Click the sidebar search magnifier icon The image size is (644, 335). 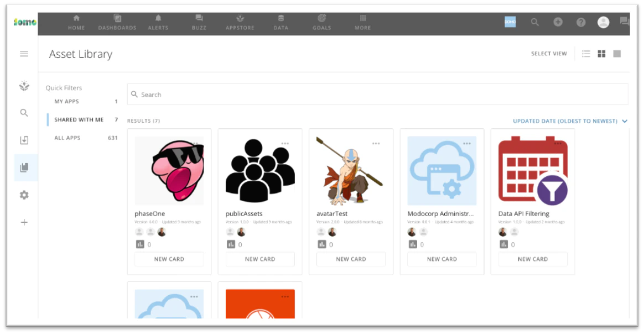[24, 113]
